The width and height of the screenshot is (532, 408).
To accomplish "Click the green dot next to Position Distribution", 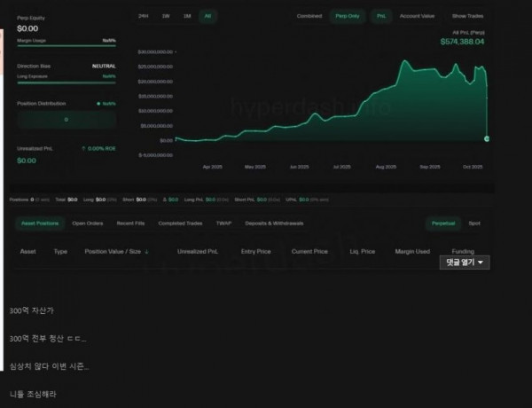I will tap(98, 104).
